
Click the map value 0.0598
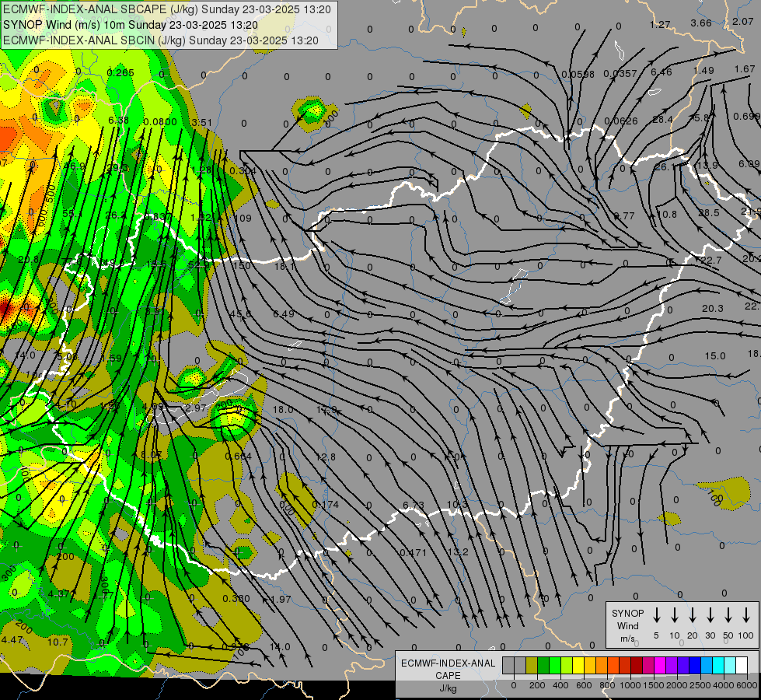click(x=578, y=75)
